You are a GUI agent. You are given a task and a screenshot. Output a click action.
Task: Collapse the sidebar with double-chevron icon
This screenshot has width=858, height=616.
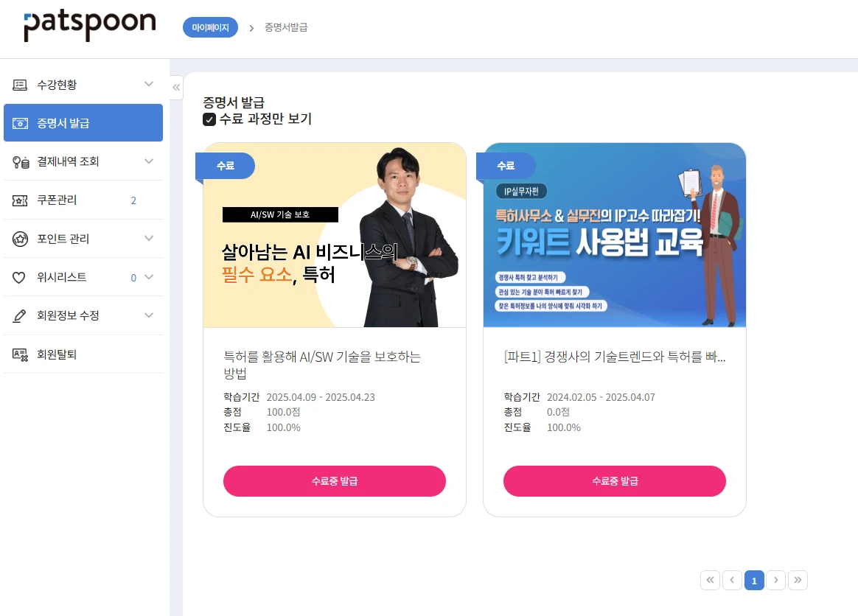tap(176, 87)
